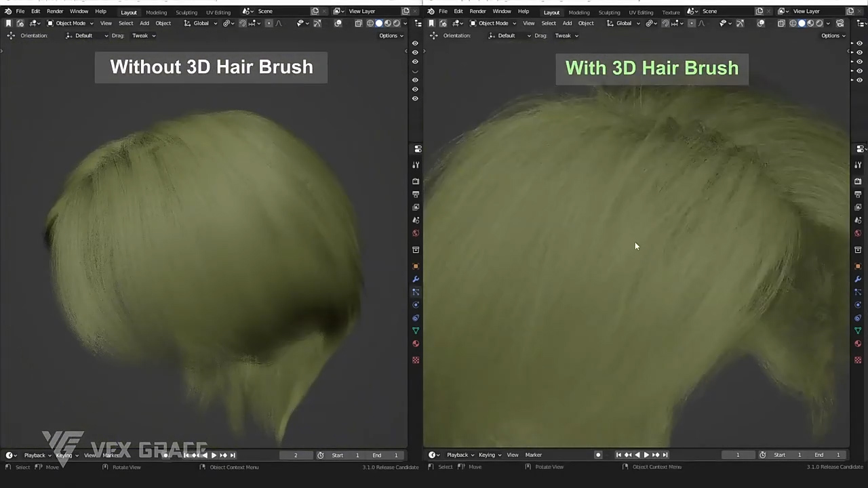Open the Options popover in left viewport

tap(391, 35)
